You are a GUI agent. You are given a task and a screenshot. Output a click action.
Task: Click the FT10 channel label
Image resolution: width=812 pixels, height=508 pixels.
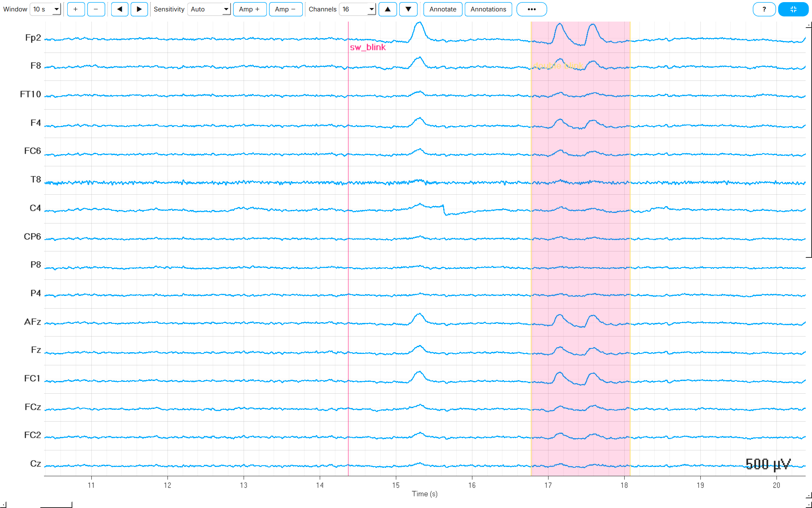[x=30, y=94]
